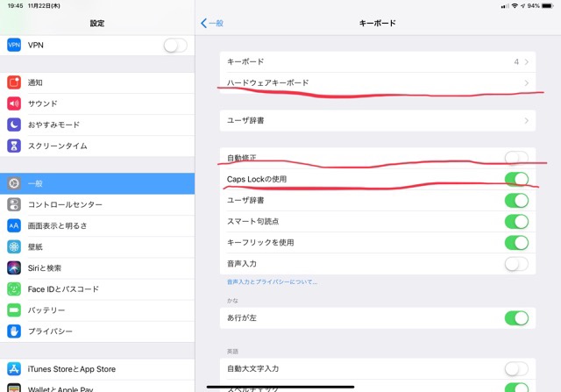Tap the Wi-Fi status icon
The image size is (561, 392).
pyautogui.click(x=515, y=6)
